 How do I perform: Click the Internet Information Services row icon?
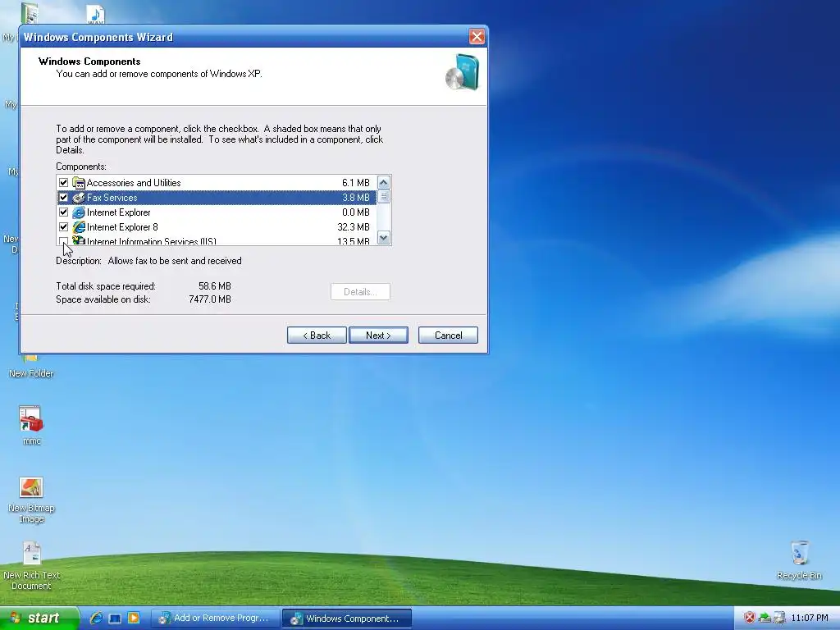pos(79,240)
